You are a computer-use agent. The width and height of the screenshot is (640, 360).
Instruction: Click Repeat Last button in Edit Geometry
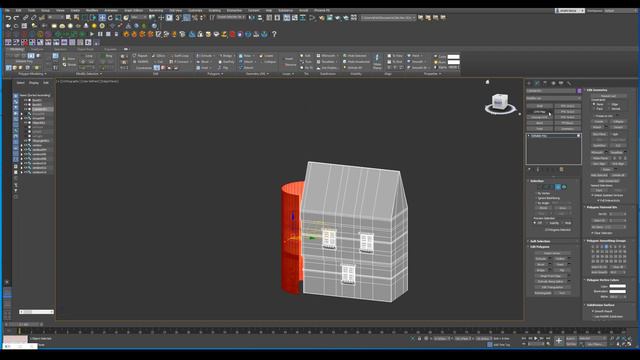tap(609, 96)
